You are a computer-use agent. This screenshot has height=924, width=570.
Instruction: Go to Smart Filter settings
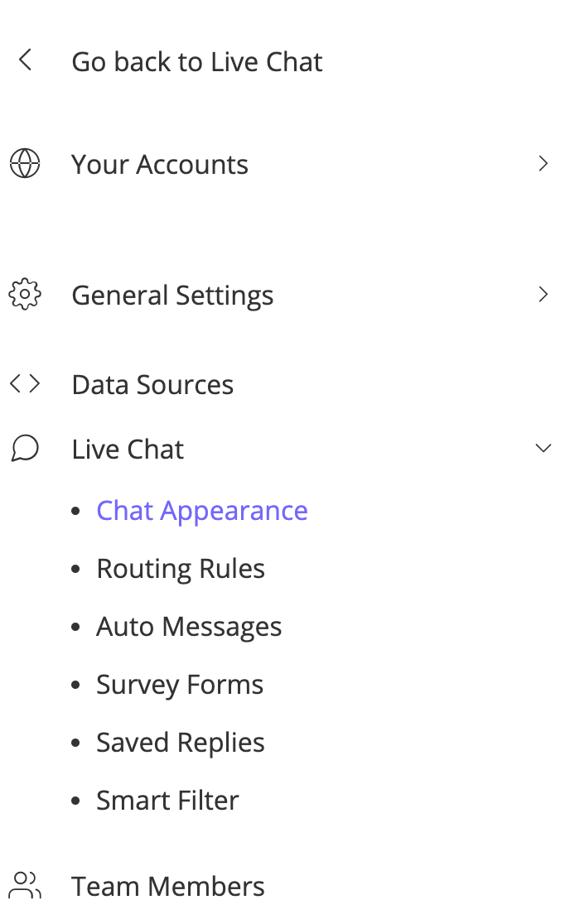[167, 801]
